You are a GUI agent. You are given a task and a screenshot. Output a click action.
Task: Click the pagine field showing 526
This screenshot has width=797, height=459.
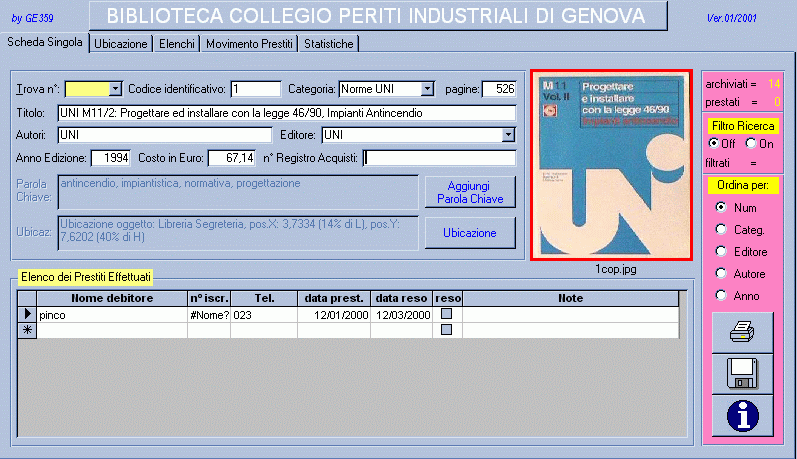point(499,89)
